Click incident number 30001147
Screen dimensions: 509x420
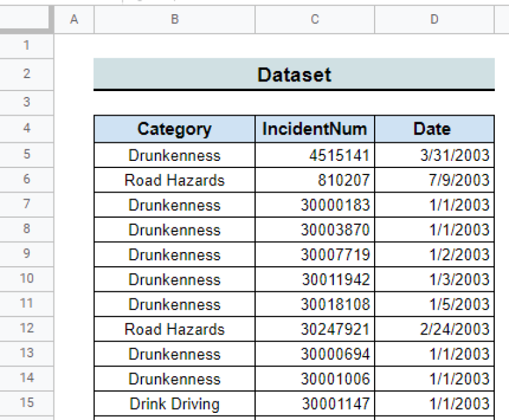click(x=315, y=404)
